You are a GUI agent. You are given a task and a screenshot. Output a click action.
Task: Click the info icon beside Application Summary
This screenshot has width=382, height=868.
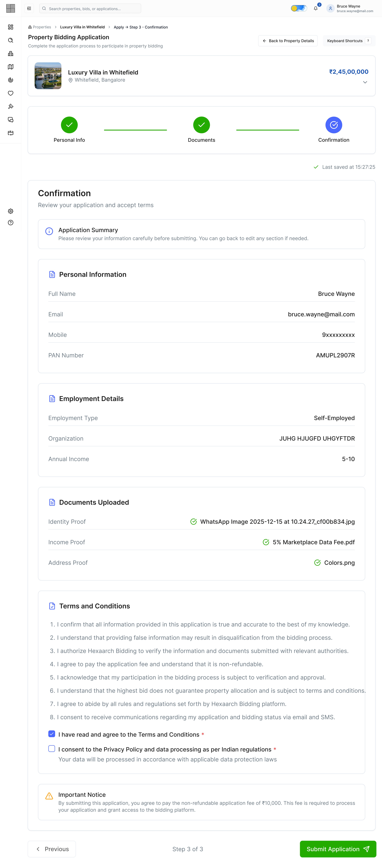(49, 231)
